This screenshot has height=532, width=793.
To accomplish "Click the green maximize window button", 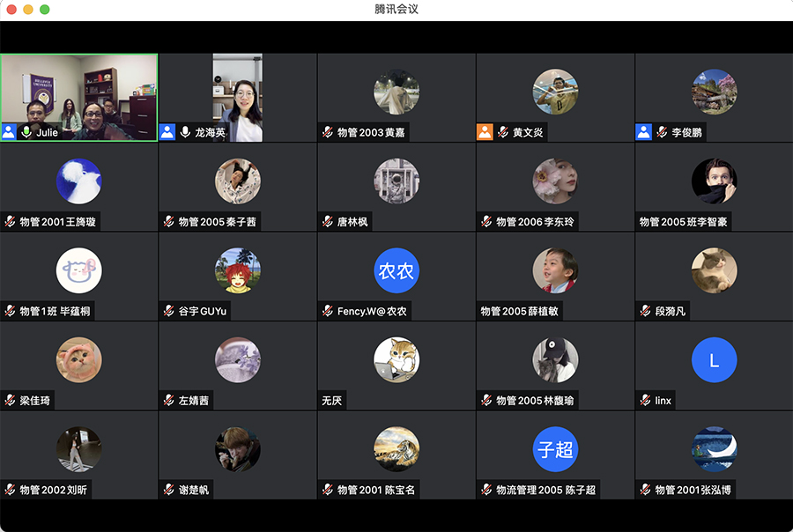I will coord(45,9).
